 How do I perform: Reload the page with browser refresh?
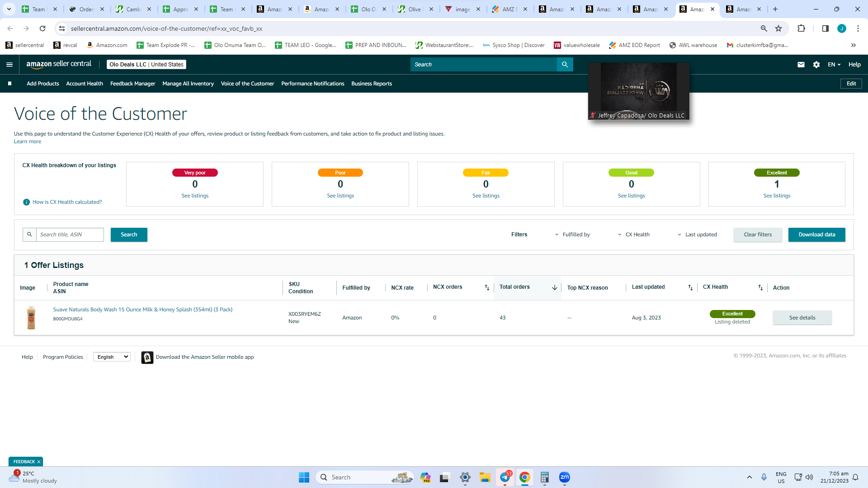[42, 28]
